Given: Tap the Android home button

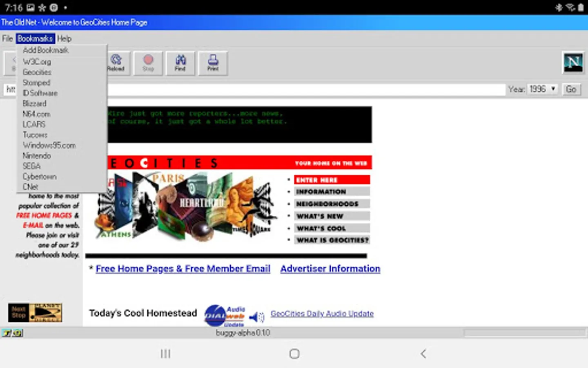Looking at the screenshot, I should coord(294,354).
